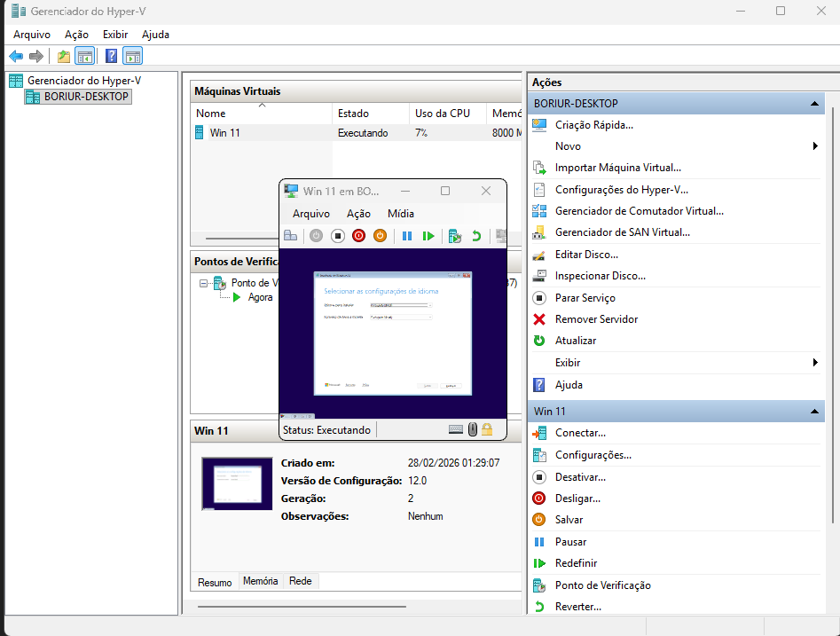Sort by Uso da CPU column header
This screenshot has height=636, width=840.
tap(447, 113)
